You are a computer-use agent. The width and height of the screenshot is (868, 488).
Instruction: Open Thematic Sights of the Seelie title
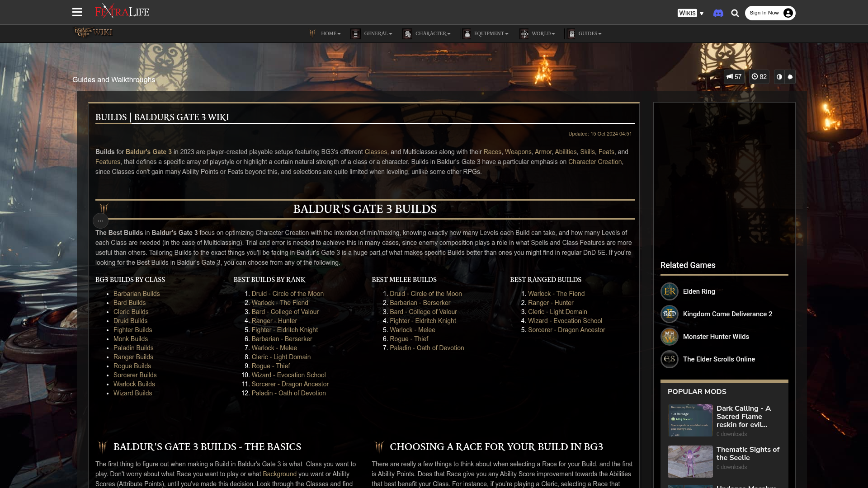(748, 454)
